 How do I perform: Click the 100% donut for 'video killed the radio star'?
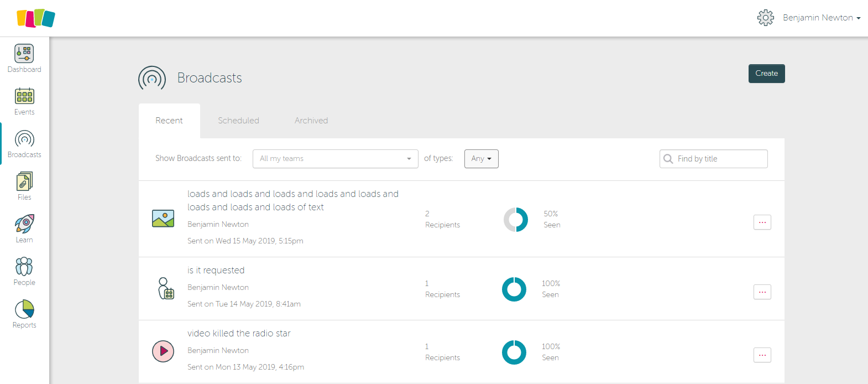[x=514, y=352]
